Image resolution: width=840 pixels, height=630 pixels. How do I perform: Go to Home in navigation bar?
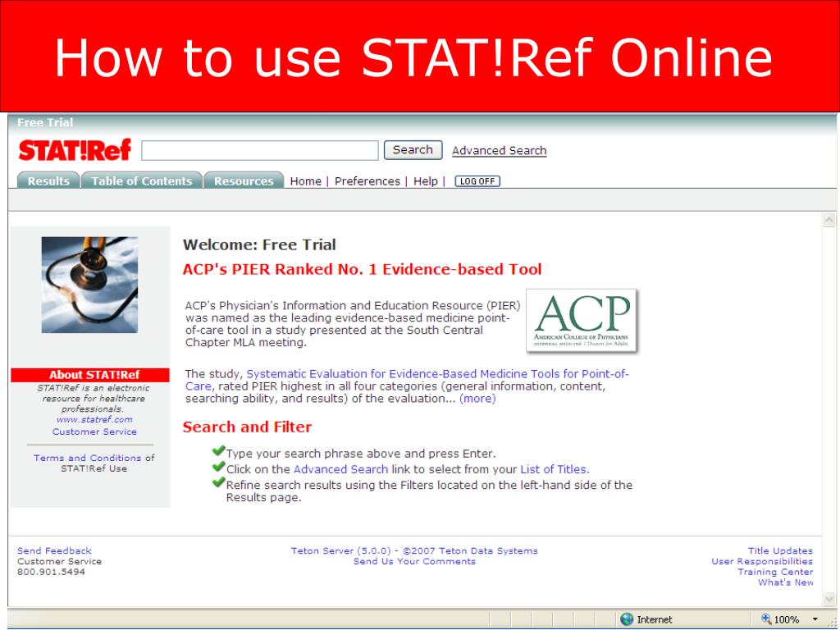(x=305, y=181)
